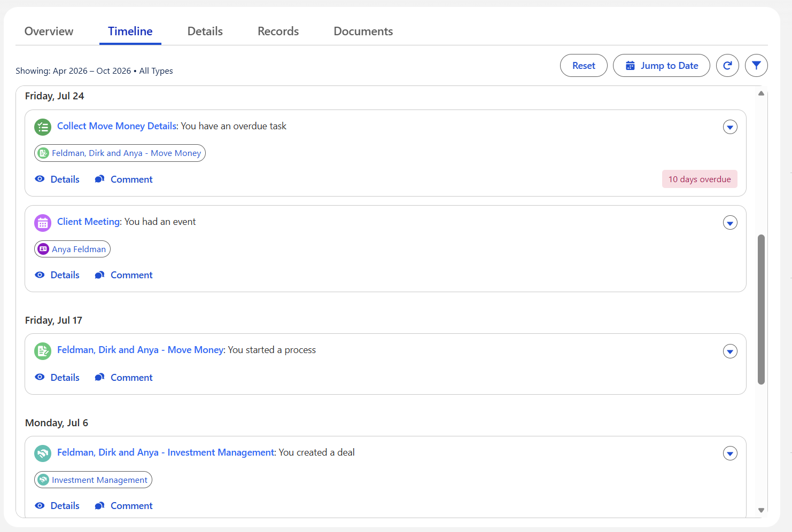Click the comment bubble icon in the Move Money process card
This screenshot has height=532, width=792.
tap(99, 377)
